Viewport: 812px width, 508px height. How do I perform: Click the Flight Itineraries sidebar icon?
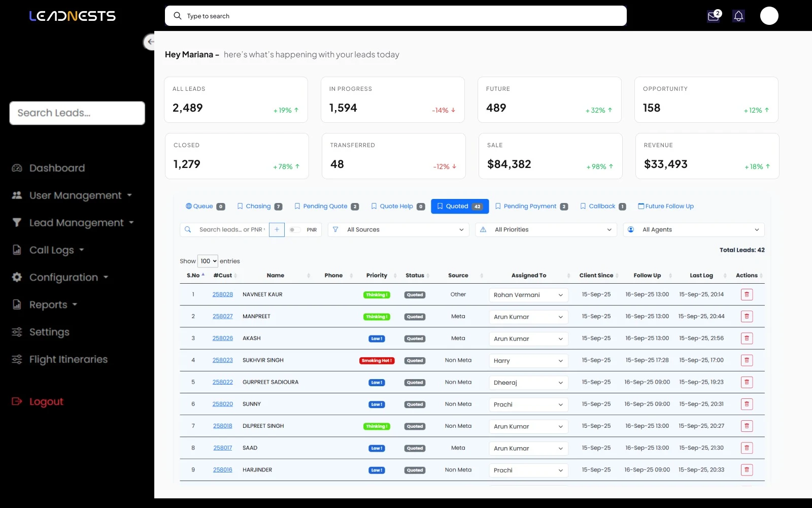(x=17, y=359)
